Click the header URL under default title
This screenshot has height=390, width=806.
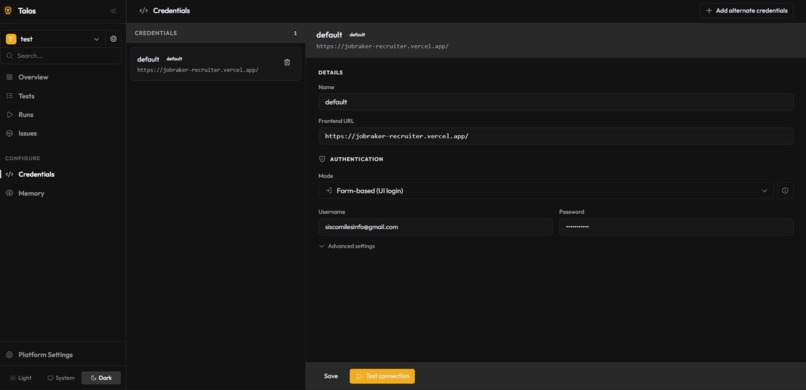382,46
